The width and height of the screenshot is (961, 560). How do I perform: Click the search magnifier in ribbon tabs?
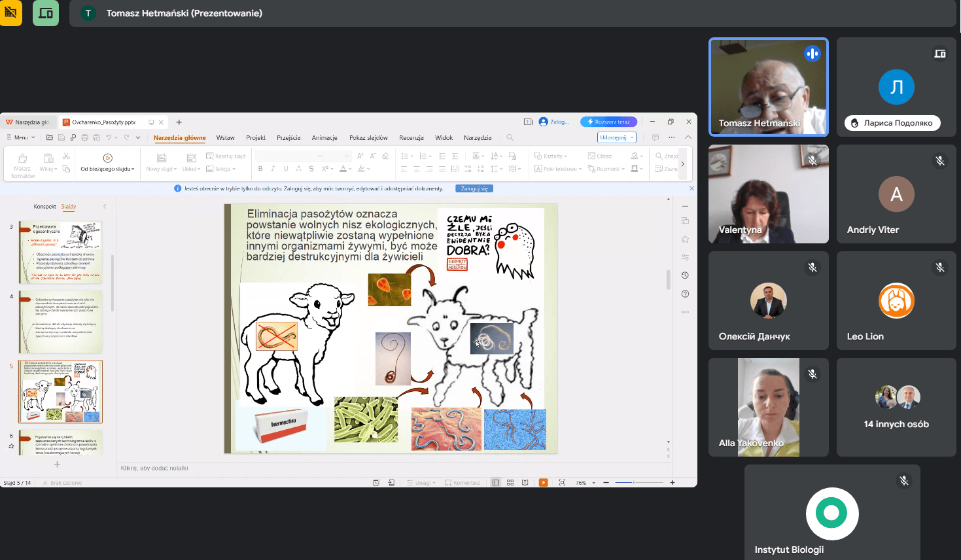[510, 137]
